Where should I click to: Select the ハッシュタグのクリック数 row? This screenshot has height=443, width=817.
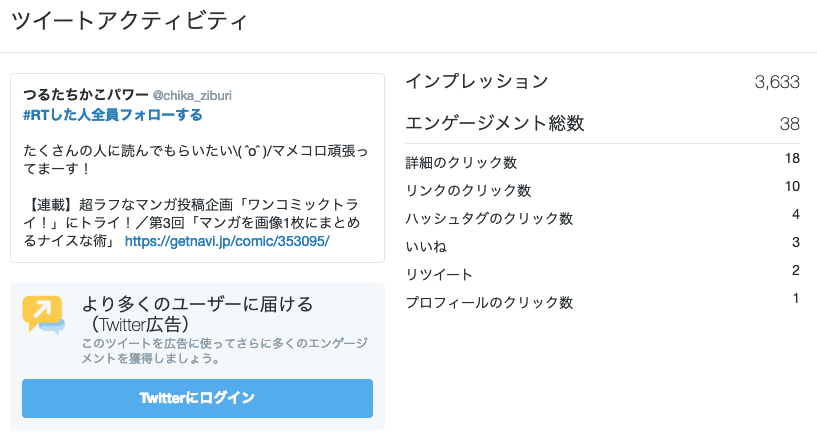[602, 218]
